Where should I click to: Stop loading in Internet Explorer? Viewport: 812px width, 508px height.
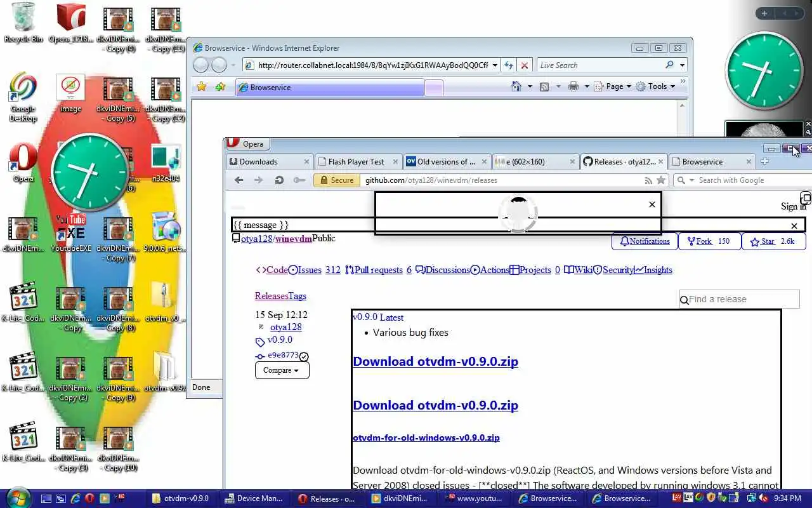pos(525,65)
